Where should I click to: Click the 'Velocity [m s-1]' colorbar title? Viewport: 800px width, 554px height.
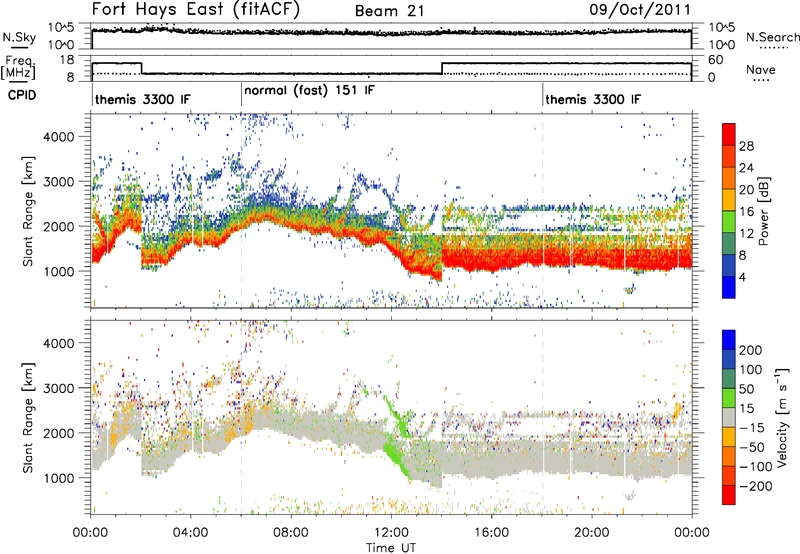[782, 417]
